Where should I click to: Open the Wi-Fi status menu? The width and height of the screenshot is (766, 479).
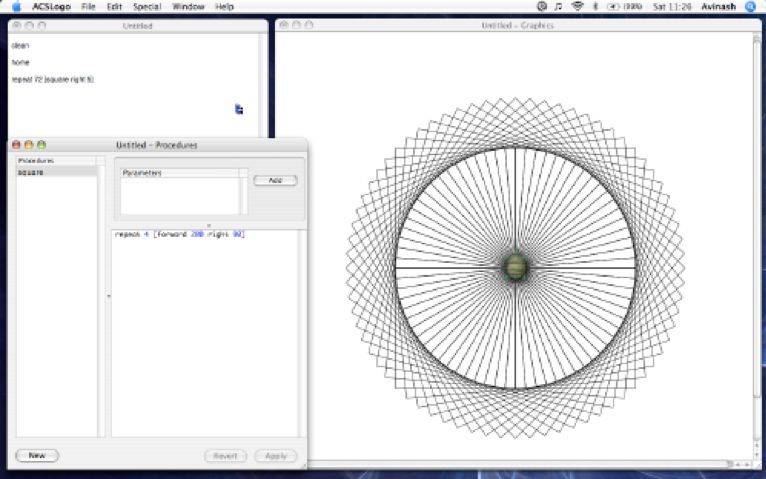(577, 6)
